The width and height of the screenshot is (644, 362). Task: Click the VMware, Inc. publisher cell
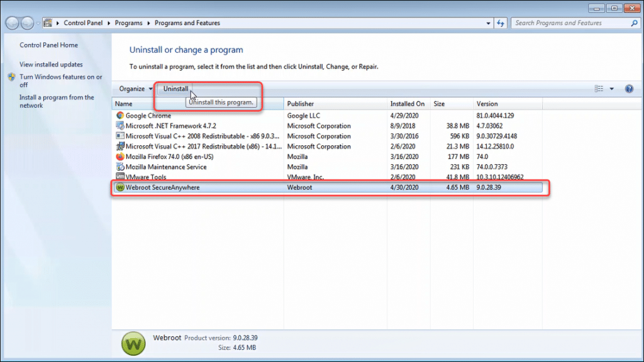coord(305,178)
